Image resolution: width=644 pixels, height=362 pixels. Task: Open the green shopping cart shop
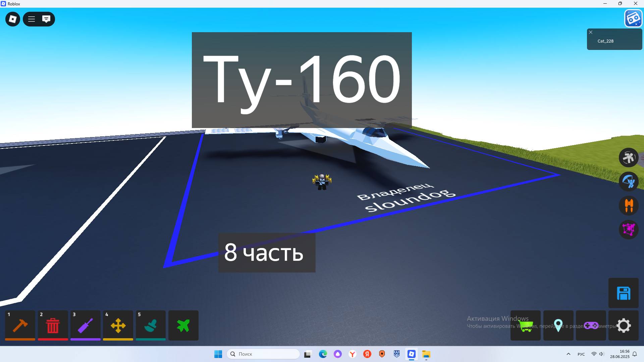(x=525, y=325)
